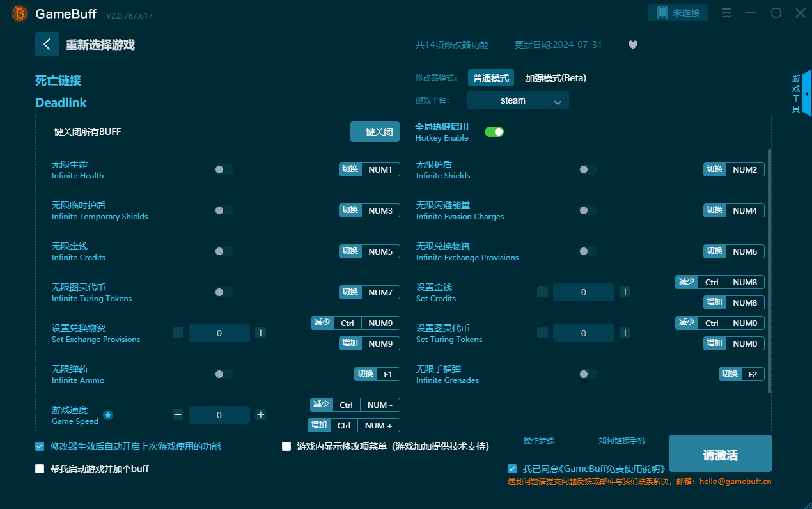Decrease Set Credits with minus icon

pyautogui.click(x=542, y=292)
